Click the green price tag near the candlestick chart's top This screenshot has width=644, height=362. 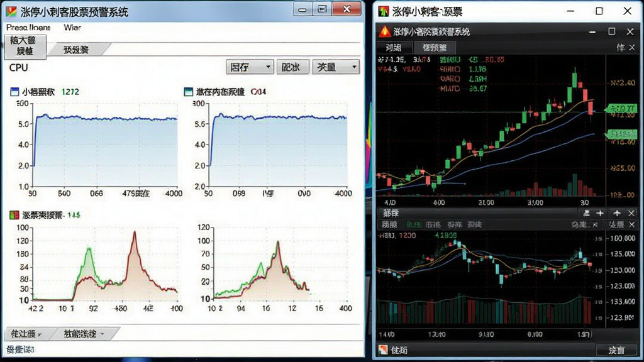point(621,109)
